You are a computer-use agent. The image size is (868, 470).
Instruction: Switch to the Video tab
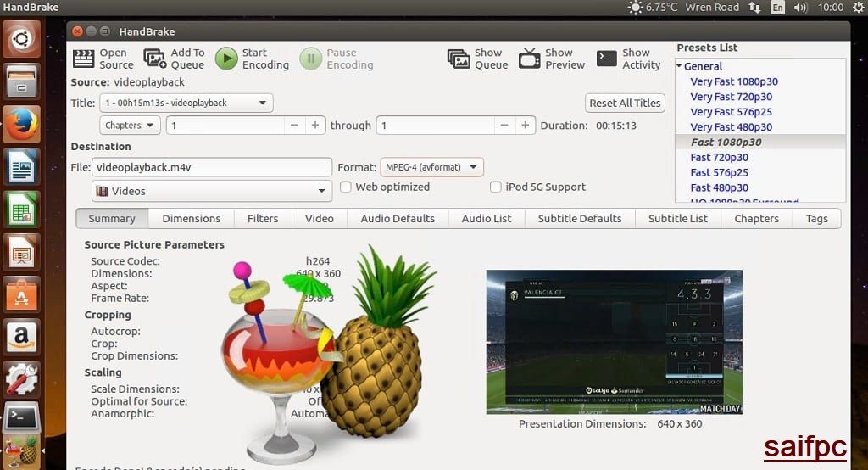[x=320, y=218]
